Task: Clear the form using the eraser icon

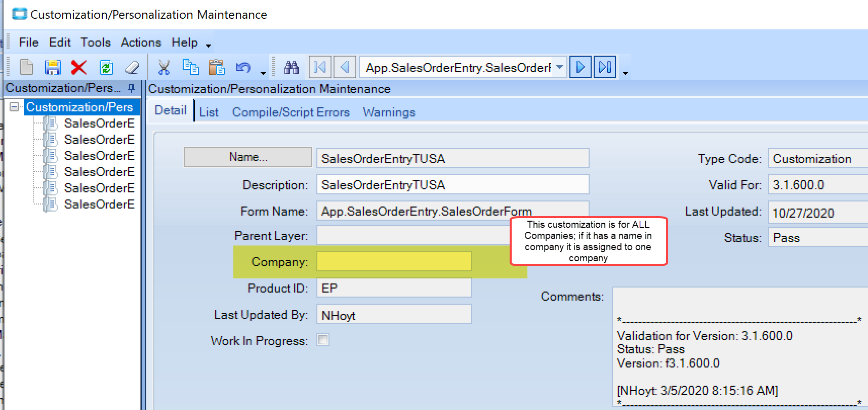Action: coord(132,67)
